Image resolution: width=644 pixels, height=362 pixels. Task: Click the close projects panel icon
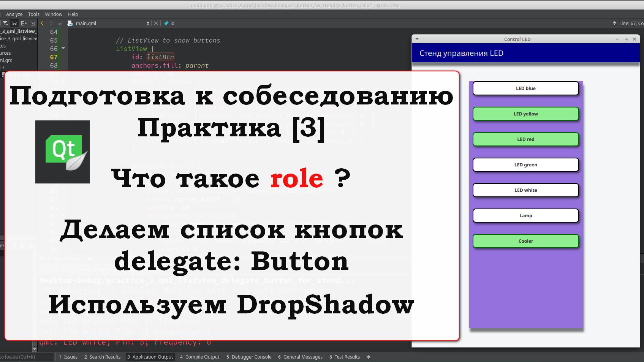click(33, 23)
